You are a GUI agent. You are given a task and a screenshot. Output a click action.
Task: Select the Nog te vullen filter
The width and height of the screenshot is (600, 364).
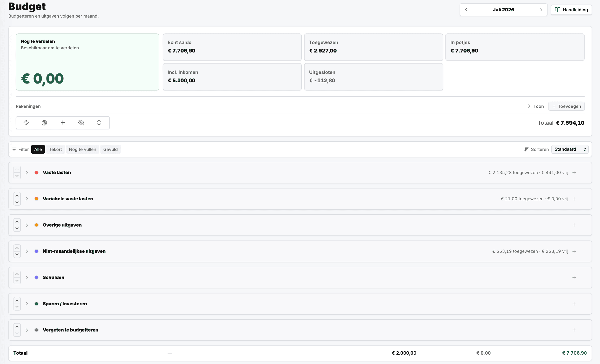(83, 149)
